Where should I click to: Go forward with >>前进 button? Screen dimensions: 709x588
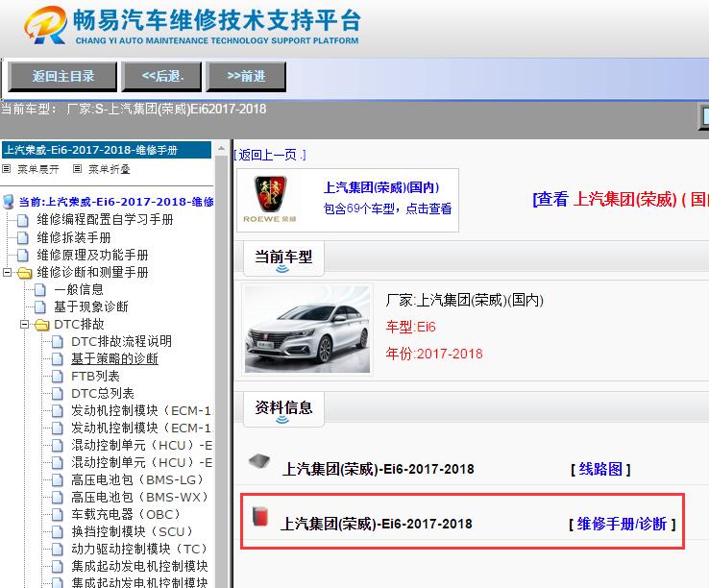pos(246,76)
